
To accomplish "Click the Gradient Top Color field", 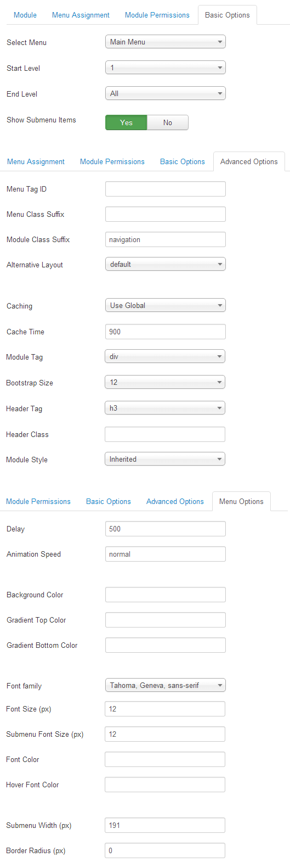I will [166, 620].
